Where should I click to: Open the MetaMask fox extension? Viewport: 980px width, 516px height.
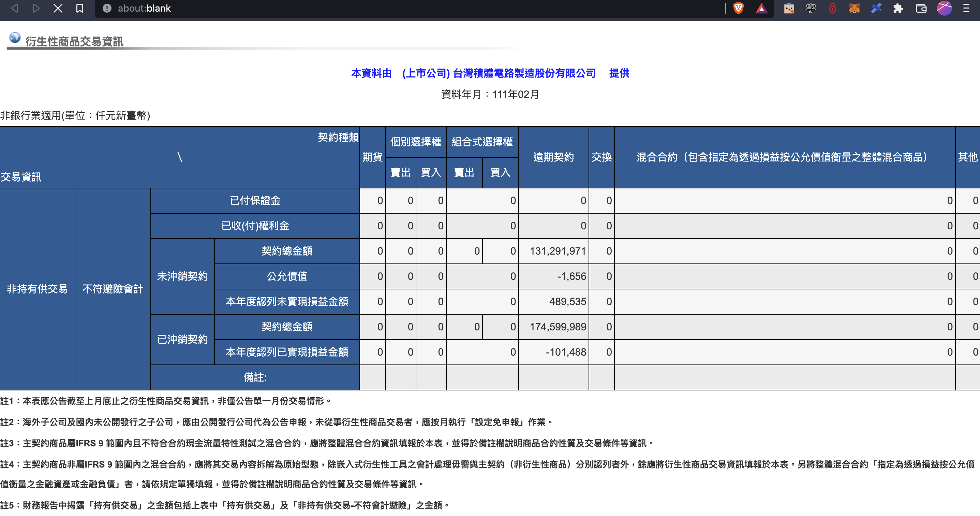pos(854,8)
